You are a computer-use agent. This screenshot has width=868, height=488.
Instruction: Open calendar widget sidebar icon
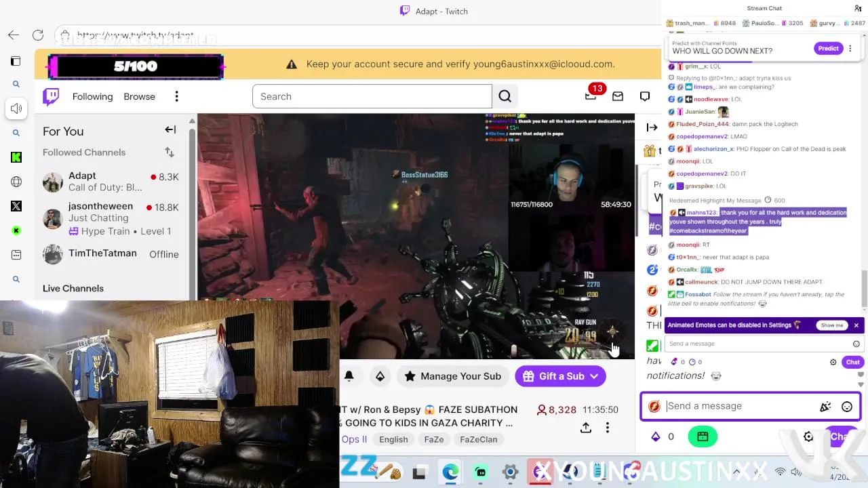(x=16, y=255)
